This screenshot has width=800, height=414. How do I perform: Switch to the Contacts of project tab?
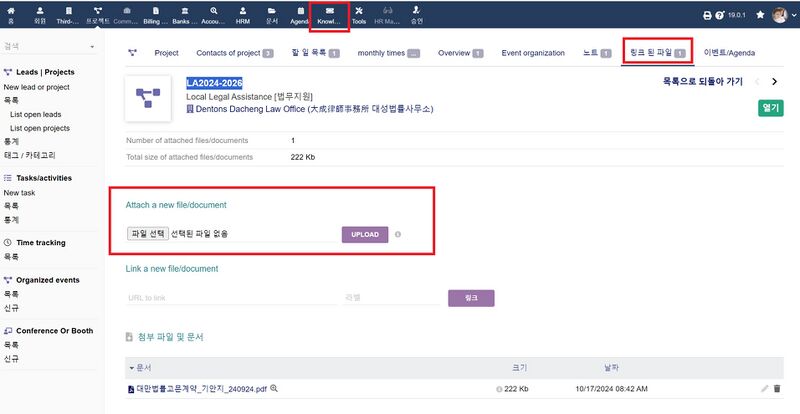(x=235, y=52)
